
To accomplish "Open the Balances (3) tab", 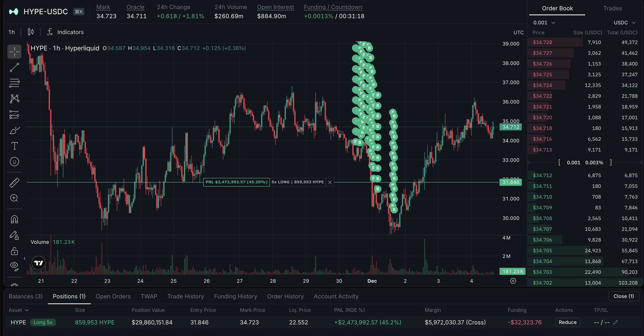I will tap(25, 296).
